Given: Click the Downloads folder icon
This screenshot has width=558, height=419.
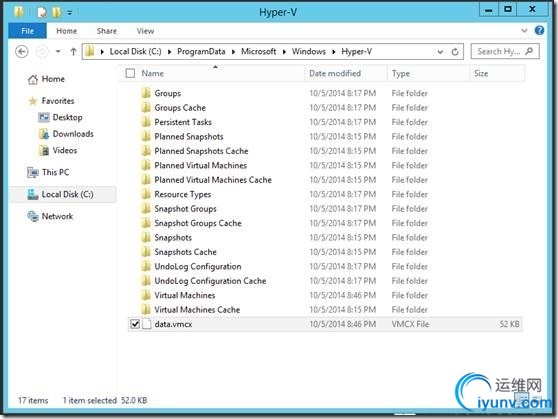Looking at the screenshot, I should click(x=44, y=134).
